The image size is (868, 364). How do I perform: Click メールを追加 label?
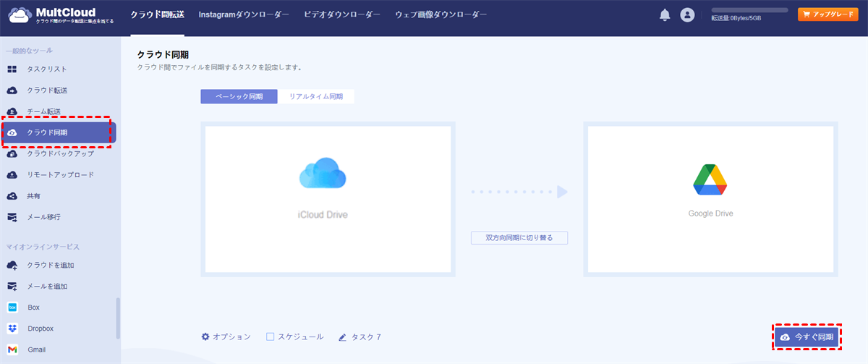tap(47, 287)
